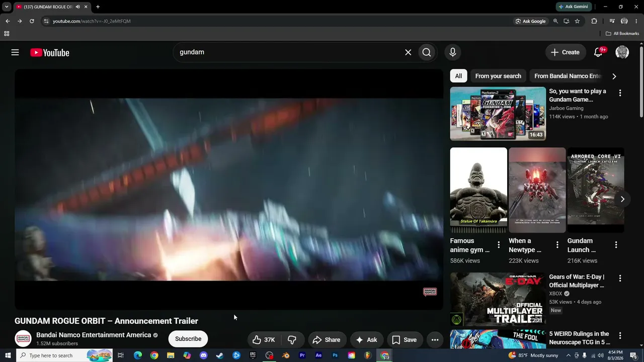This screenshot has height=362, width=644.
Task: Mute the tab via speaker icon
Action: pos(77,7)
